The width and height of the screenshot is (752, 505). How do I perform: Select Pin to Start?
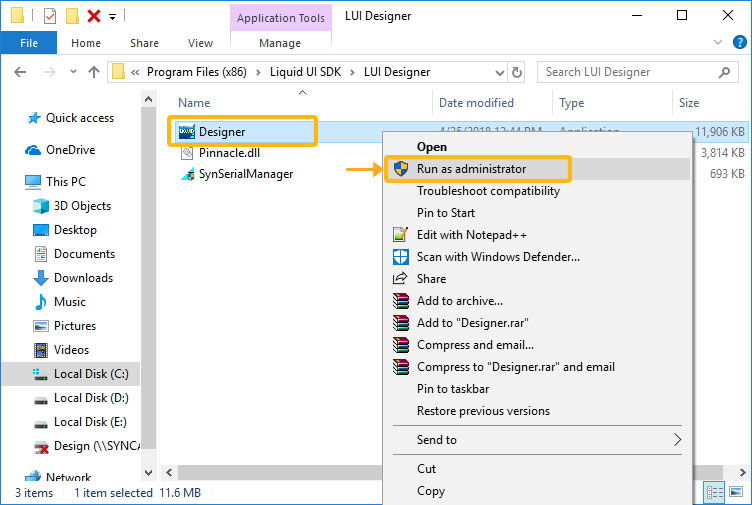point(446,213)
